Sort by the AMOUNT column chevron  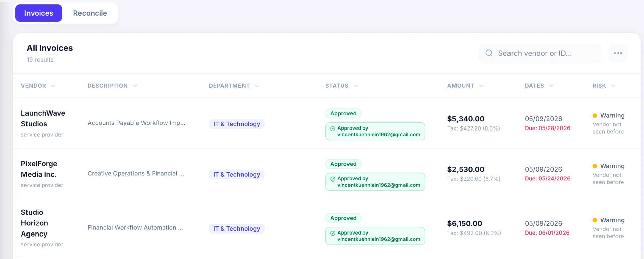(481, 86)
